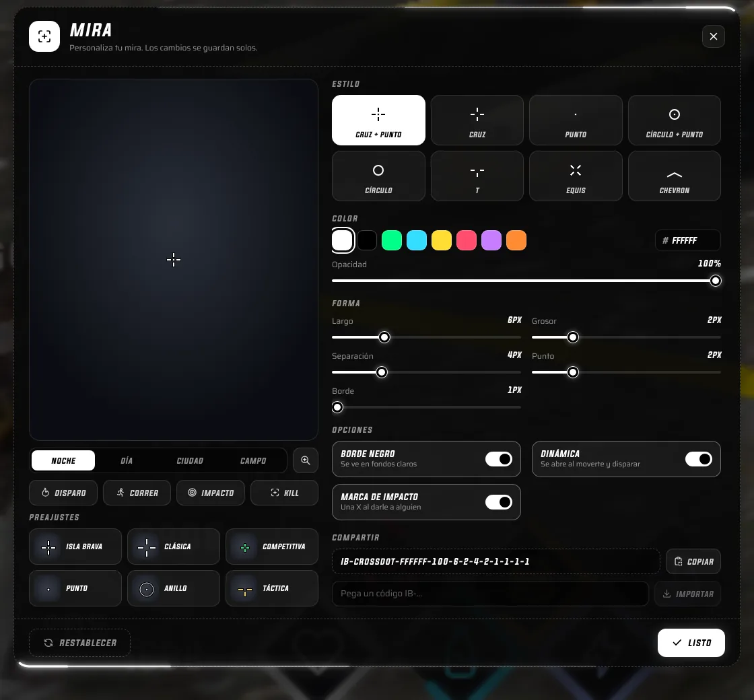Screen dimensions: 754x700
Task: Copy the crosshair share code
Action: [693, 561]
